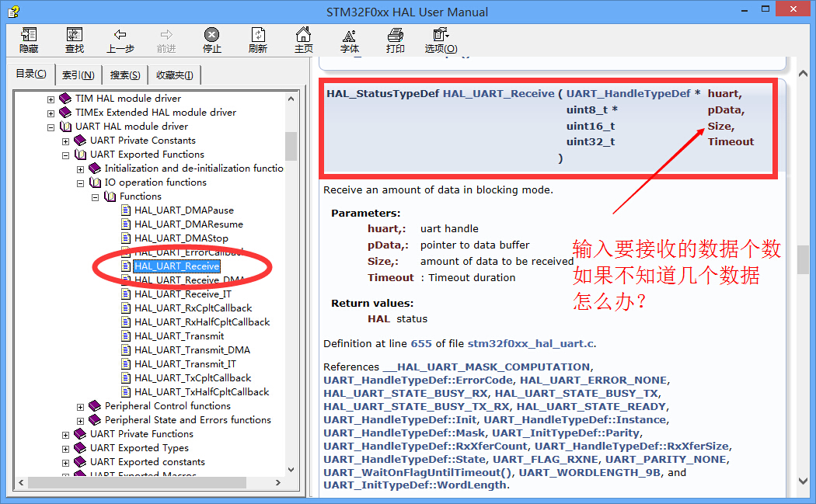Collapse the Functions tree node
816x504 pixels.
96,198
